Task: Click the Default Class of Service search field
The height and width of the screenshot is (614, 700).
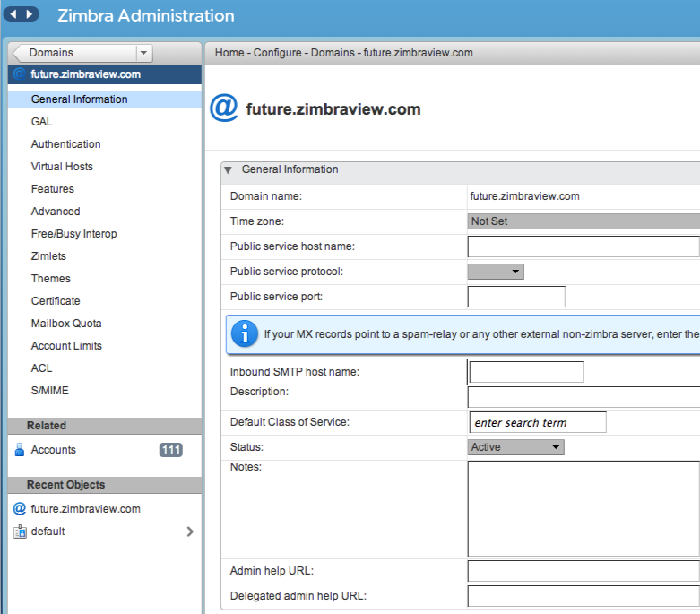Action: pos(538,422)
